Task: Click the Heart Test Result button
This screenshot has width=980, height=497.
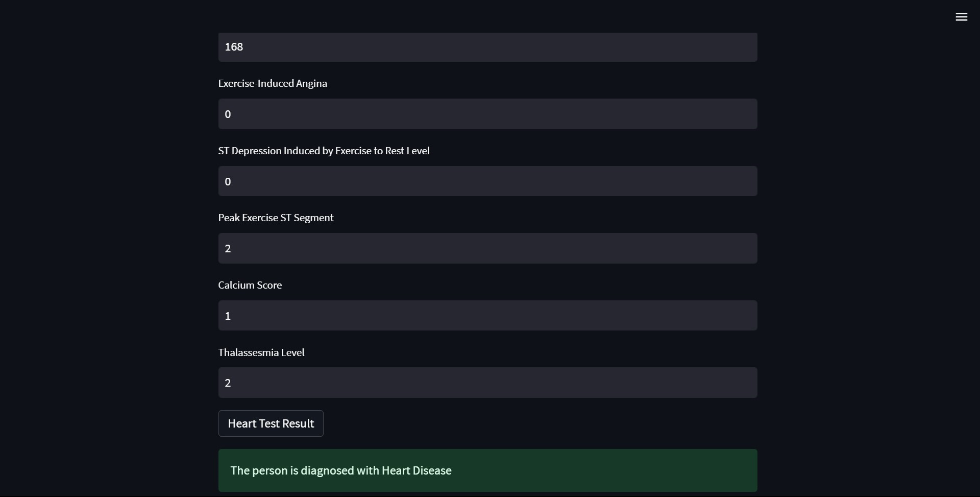Action: point(271,423)
